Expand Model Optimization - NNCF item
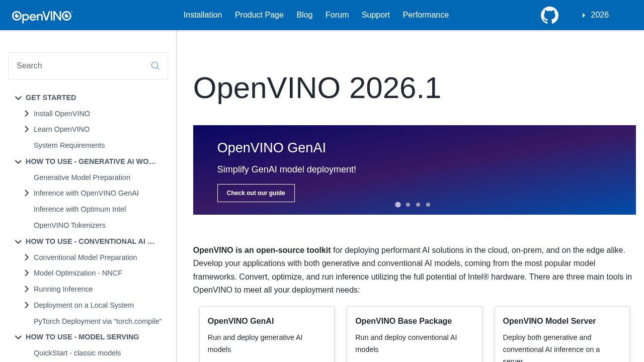This screenshot has height=362, width=644. pyautogui.click(x=27, y=273)
